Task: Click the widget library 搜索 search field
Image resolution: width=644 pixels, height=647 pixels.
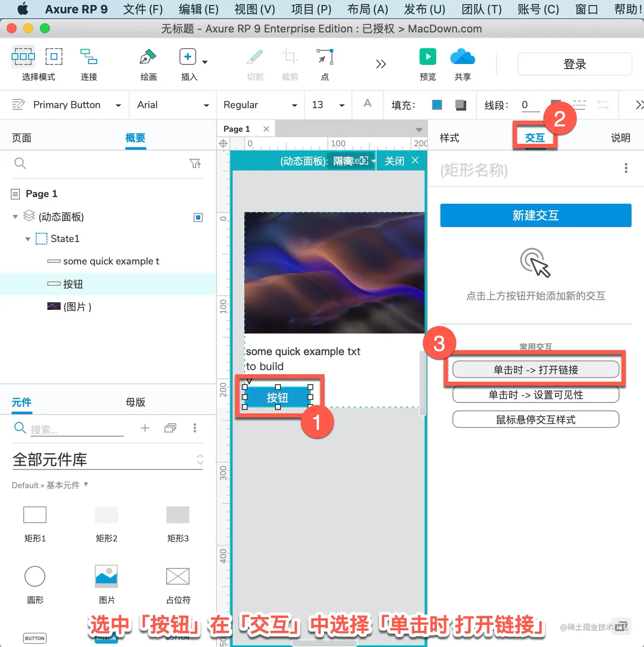Action: [x=77, y=429]
